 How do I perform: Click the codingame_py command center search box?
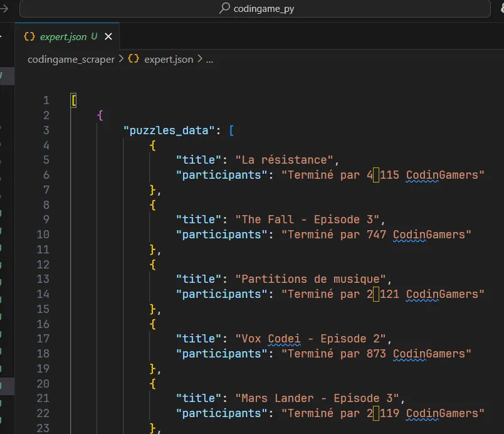(x=255, y=8)
